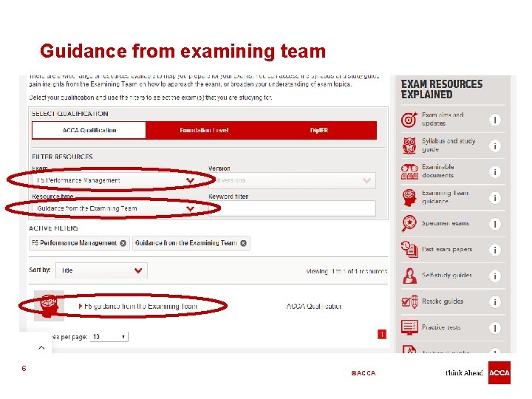Viewport: 532px width, 399px height.
Task: Open info for Specimen exams
Action: coord(494,224)
